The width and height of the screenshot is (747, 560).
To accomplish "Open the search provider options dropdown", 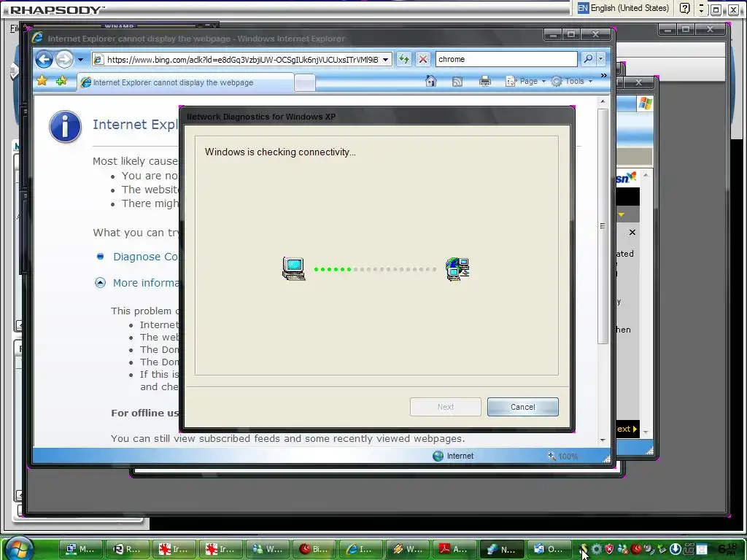I will 601,59.
